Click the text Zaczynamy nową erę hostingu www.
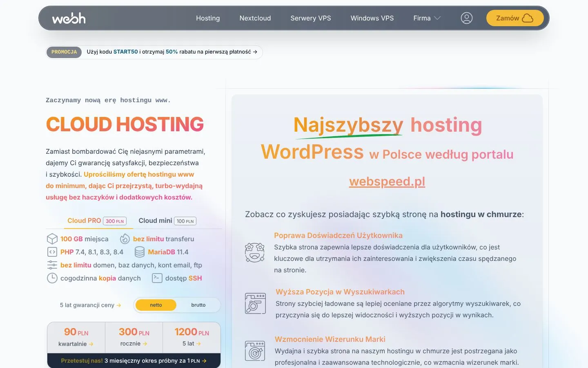 [108, 100]
